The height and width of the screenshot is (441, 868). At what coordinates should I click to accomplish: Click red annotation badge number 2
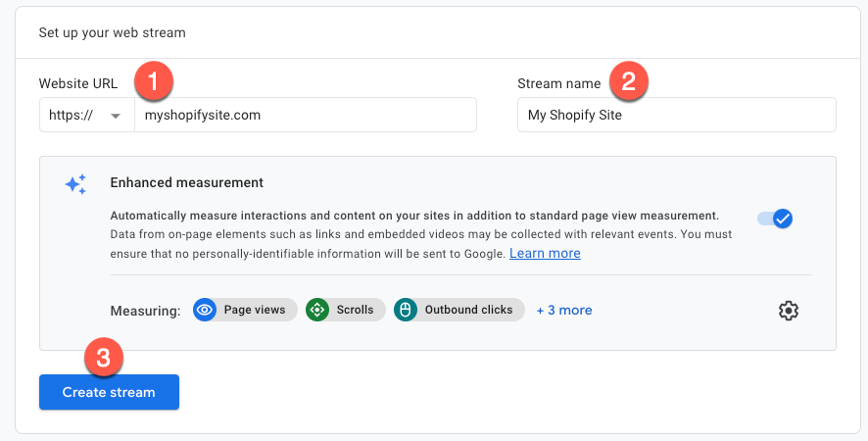coord(628,81)
